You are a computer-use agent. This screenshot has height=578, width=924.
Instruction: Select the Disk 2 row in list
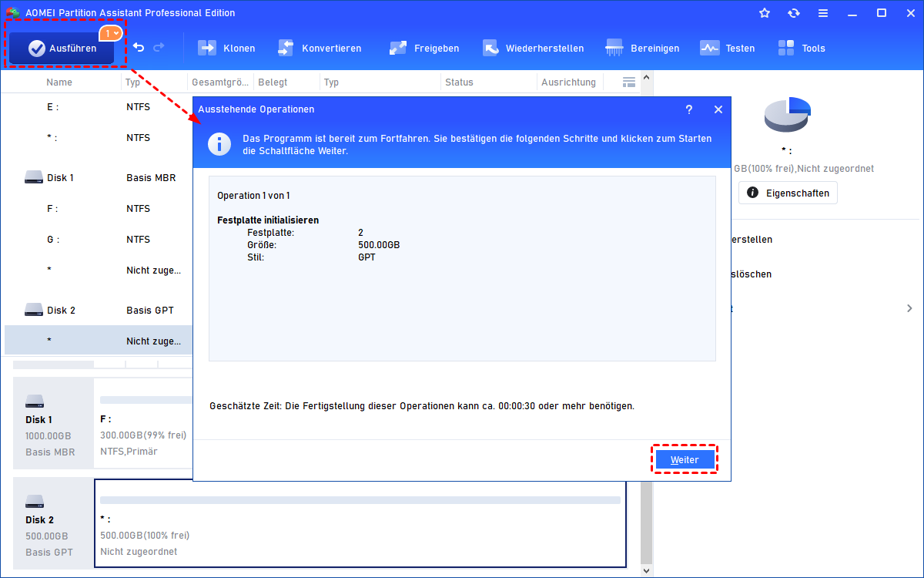pos(99,311)
